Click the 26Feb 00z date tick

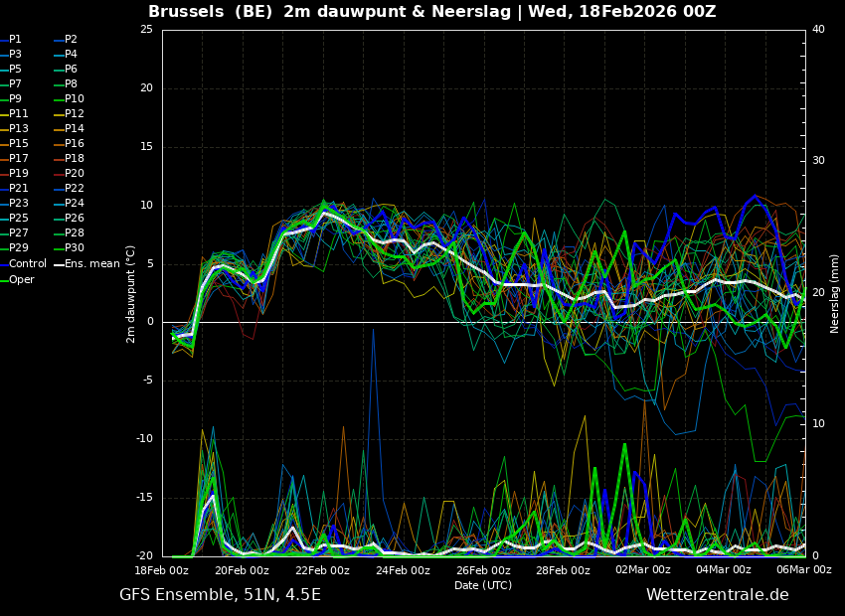(483, 569)
